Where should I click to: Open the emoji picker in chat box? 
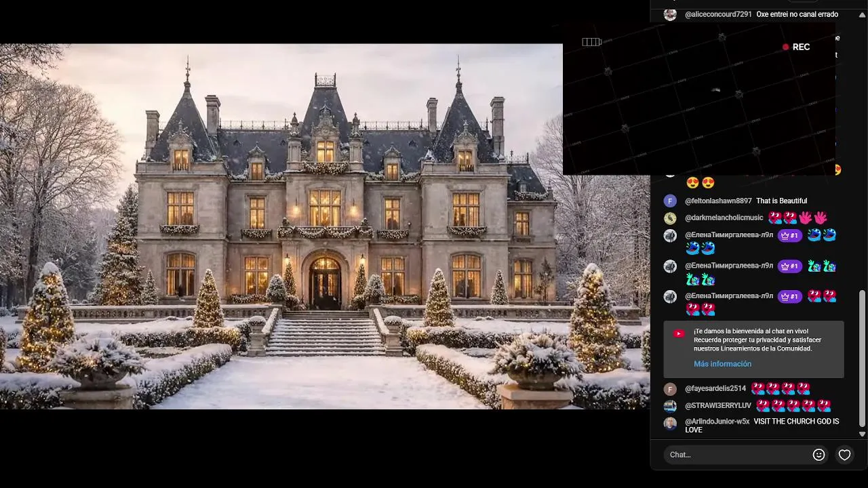(818, 455)
